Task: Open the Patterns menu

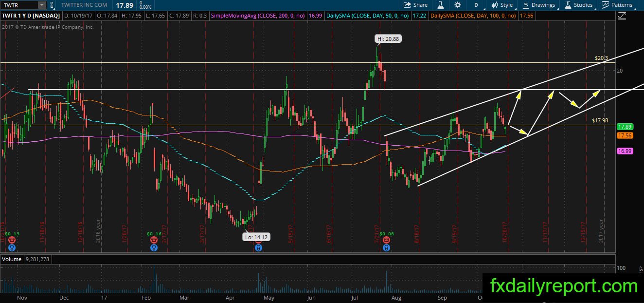Action: tap(617, 5)
